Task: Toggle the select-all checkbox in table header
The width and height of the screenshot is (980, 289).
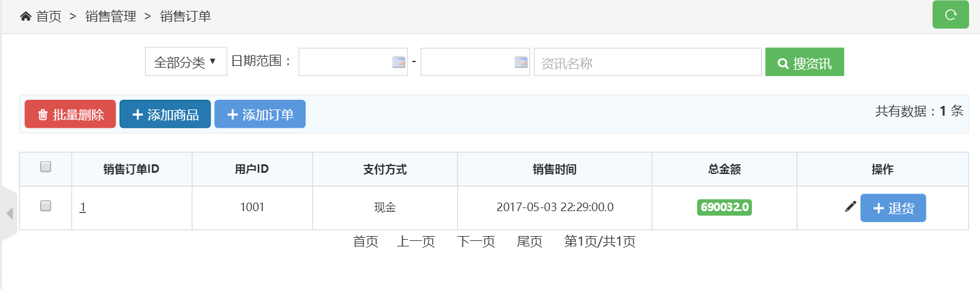Action: [x=46, y=167]
